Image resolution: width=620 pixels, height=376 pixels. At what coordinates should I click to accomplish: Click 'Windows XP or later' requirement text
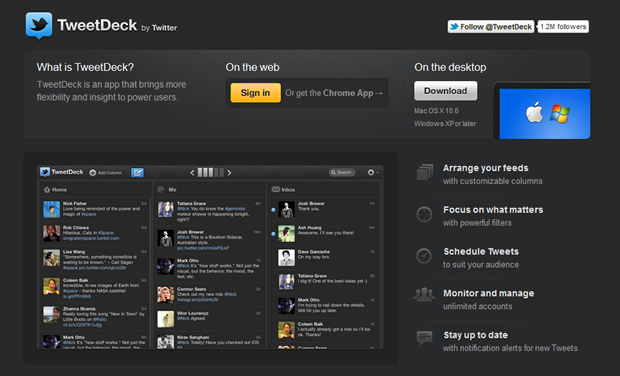click(x=445, y=123)
